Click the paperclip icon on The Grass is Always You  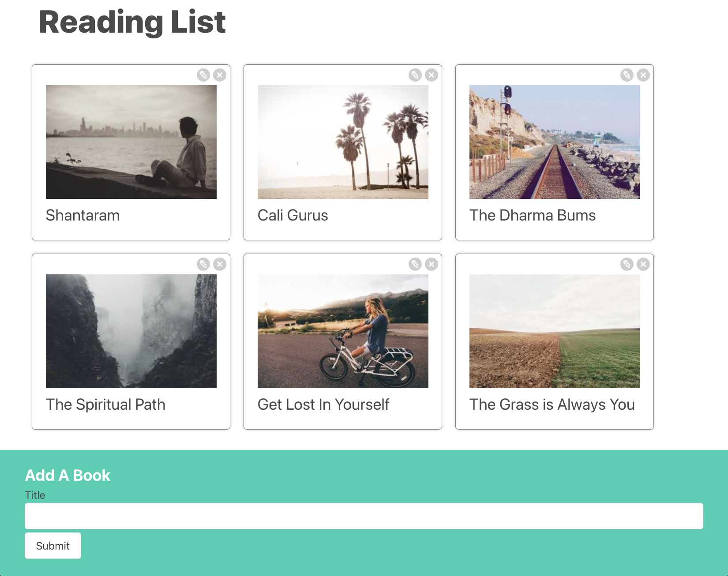click(x=627, y=264)
